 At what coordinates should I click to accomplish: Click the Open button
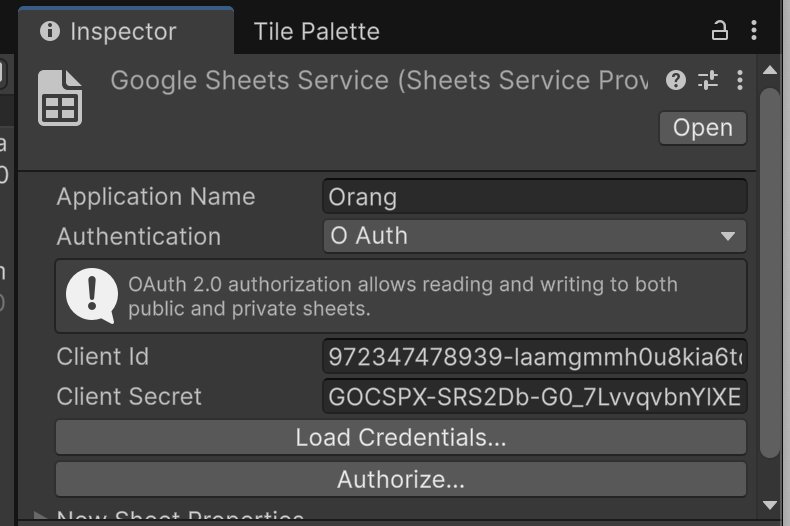pyautogui.click(x=703, y=128)
